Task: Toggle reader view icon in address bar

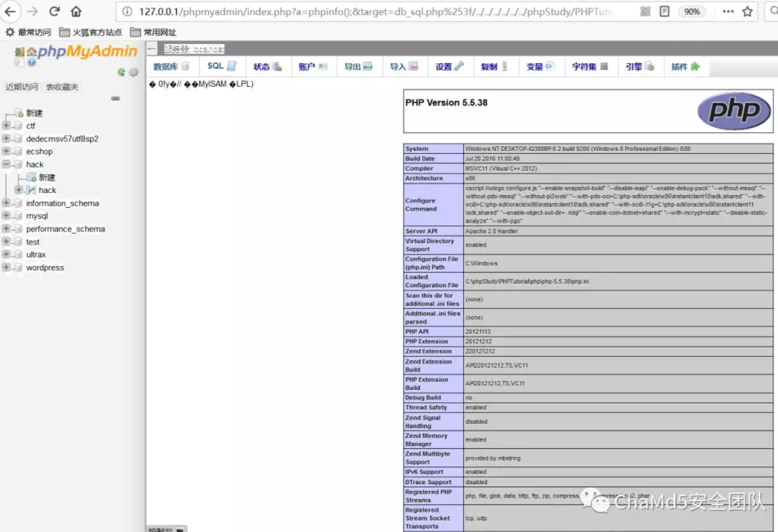Action: click(x=664, y=11)
